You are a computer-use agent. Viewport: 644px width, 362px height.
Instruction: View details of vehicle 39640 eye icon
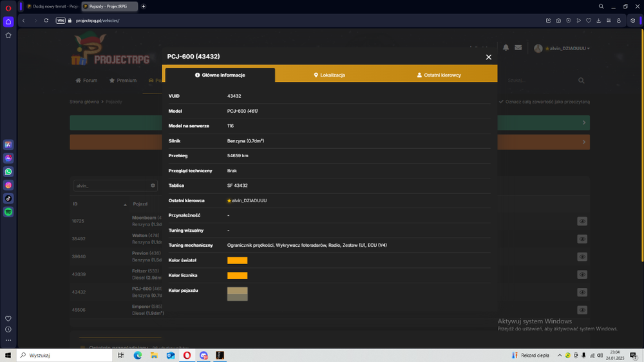click(x=582, y=257)
